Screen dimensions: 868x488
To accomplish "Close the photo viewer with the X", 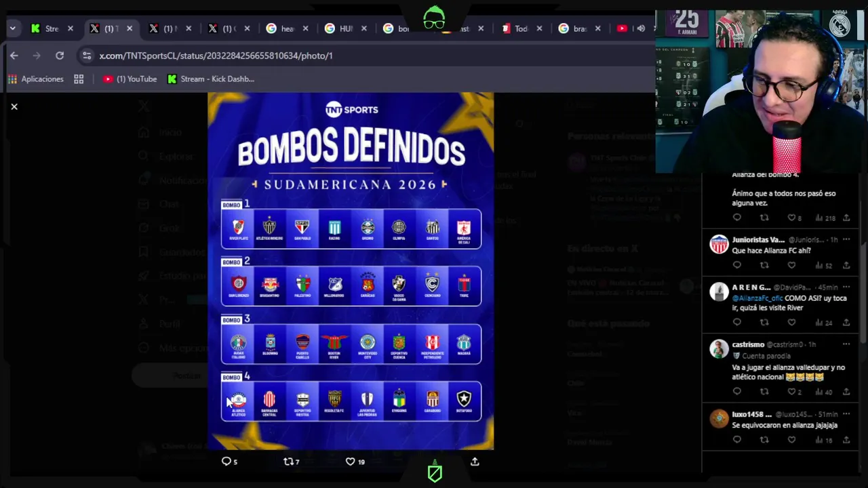I will click(x=14, y=106).
